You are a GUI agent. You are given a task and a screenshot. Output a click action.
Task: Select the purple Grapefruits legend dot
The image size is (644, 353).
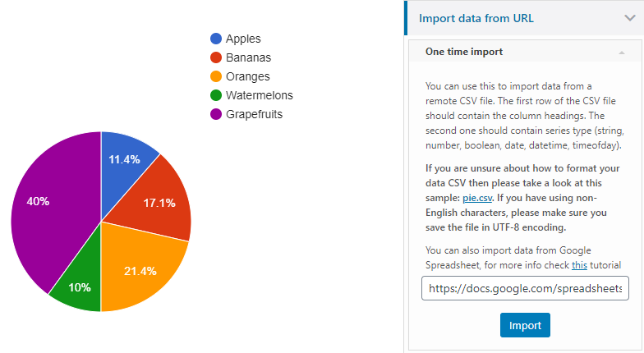pos(216,114)
